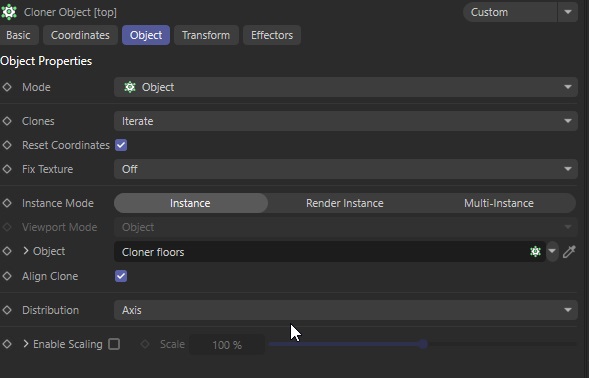589x378 pixels.
Task: Open the arrow menu beside Cloner floors field
Action: point(552,251)
